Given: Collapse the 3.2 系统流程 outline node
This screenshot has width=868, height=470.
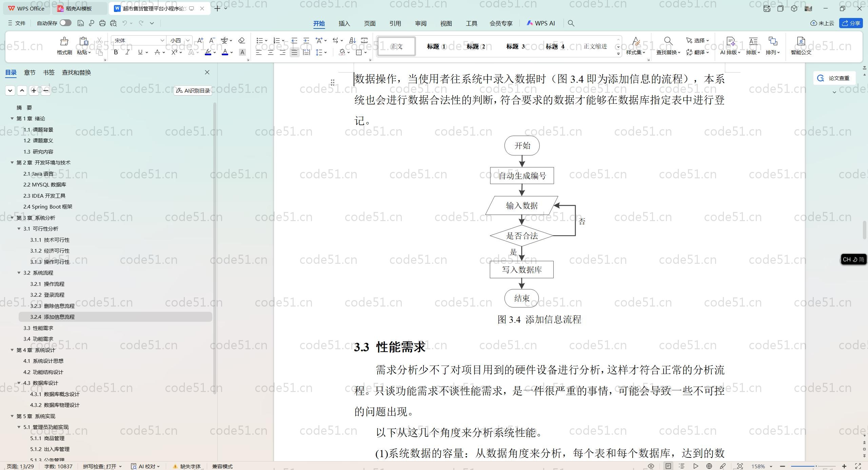Looking at the screenshot, I should pos(19,273).
